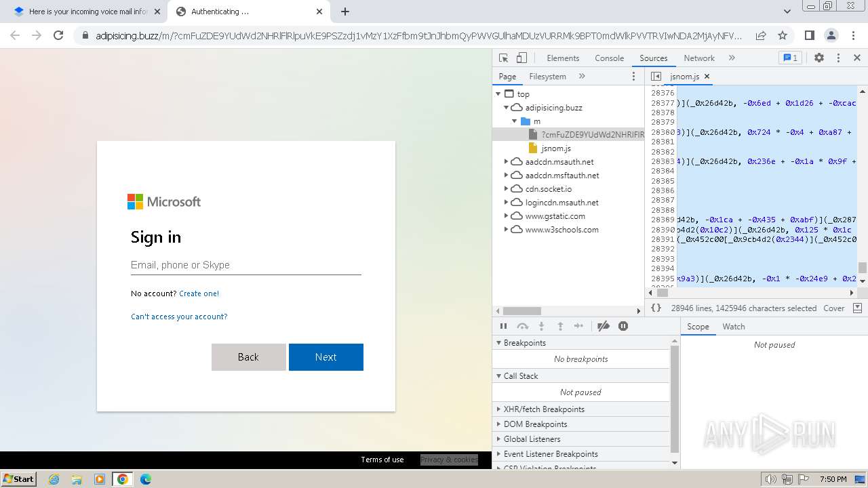Screen dimensions: 868x488
Task: Open the Filesystem navigator tab
Action: coord(547,77)
